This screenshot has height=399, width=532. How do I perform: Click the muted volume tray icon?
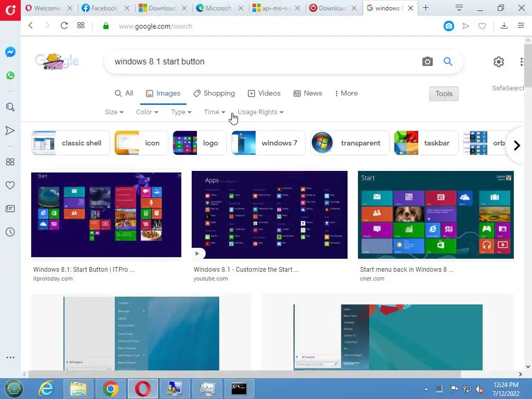coord(480,389)
